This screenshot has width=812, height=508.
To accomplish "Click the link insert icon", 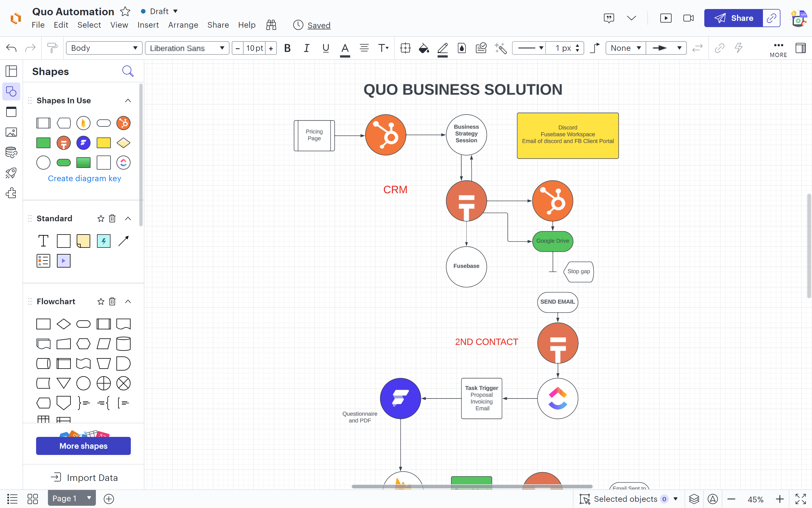I will click(x=720, y=48).
